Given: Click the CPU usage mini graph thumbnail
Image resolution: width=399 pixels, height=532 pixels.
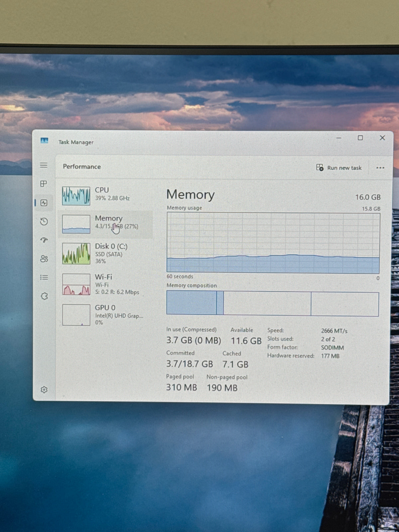Looking at the screenshot, I should tap(76, 196).
